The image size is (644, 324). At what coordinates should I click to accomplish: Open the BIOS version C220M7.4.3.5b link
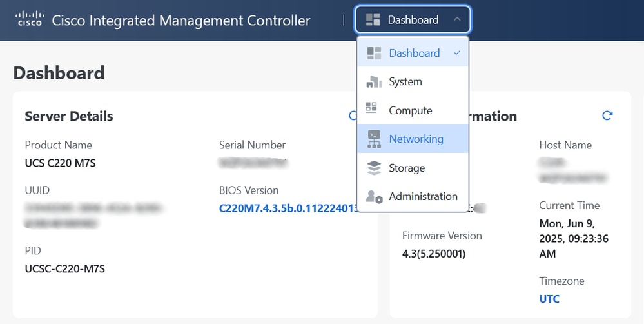coord(289,208)
